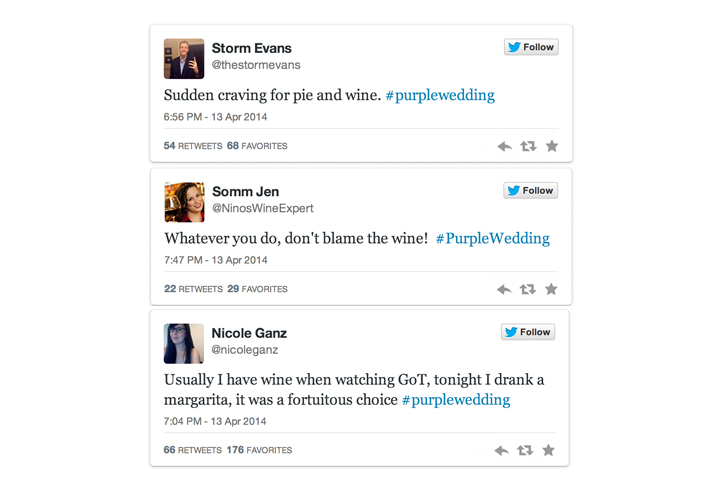The width and height of the screenshot is (720, 500).
Task: Favorite Nicole Ganz's tweet with the star
Action: point(548,450)
